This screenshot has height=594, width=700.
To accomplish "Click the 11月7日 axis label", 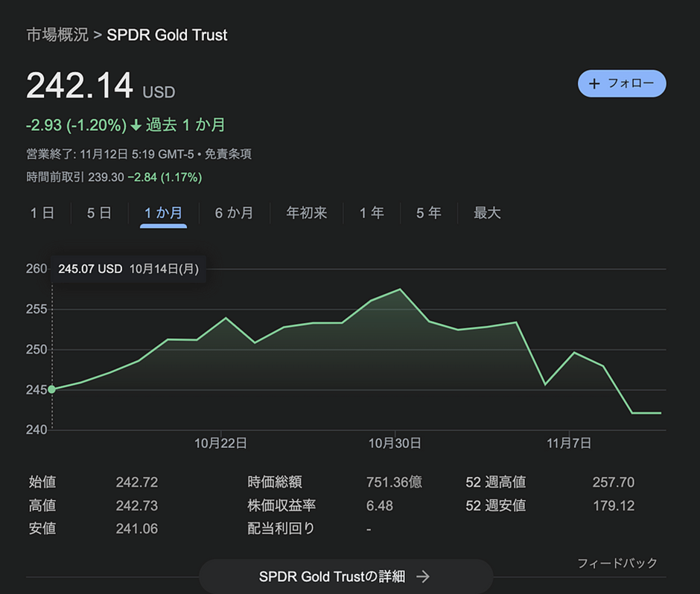I will point(569,443).
